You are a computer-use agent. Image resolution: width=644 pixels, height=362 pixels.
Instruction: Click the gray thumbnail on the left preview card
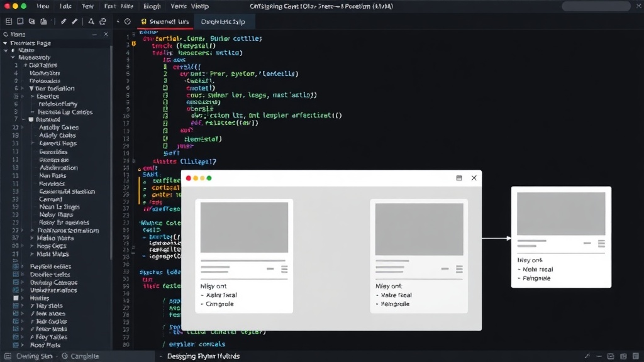click(x=245, y=228)
